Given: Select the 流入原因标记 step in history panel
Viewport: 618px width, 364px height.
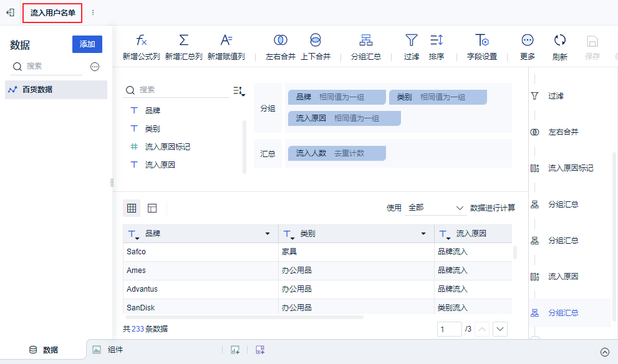Looking at the screenshot, I should [569, 168].
